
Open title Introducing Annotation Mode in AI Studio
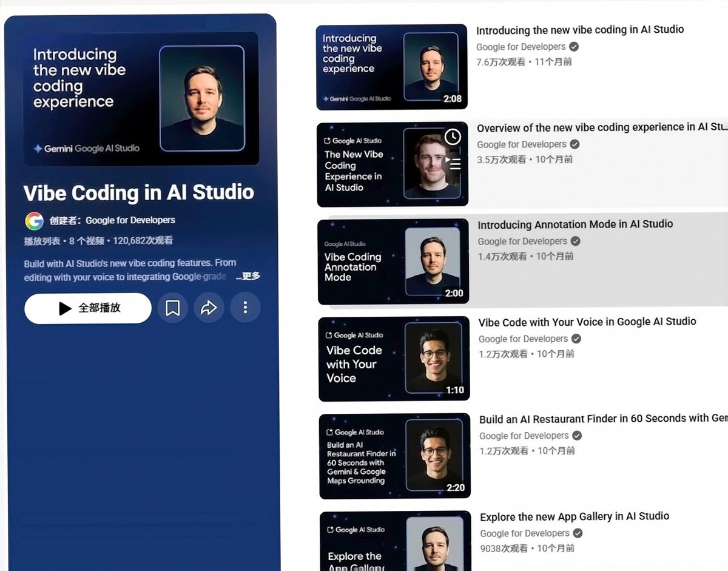coord(575,225)
